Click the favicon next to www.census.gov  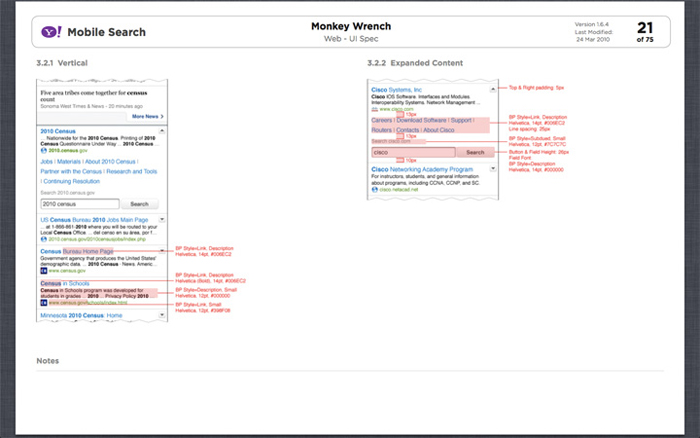tap(44, 271)
